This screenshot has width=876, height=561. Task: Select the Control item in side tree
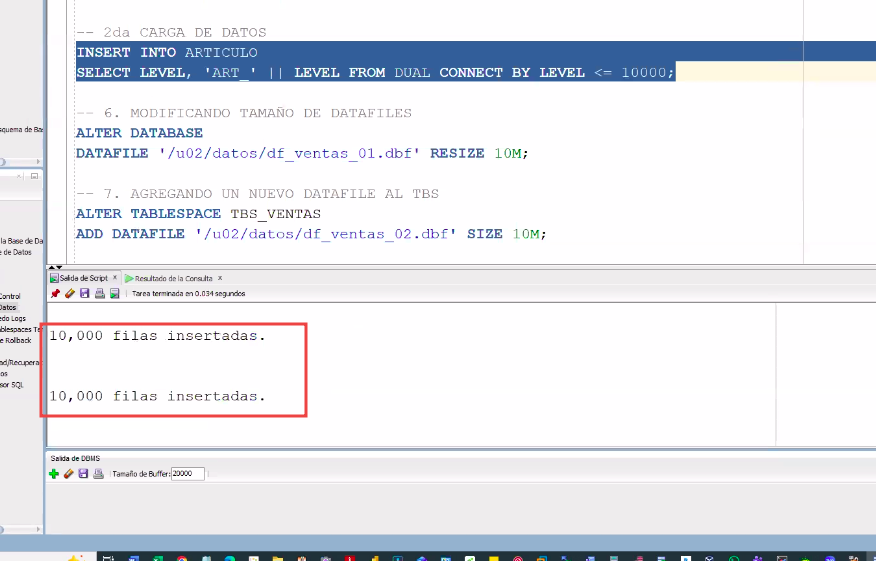[x=10, y=296]
